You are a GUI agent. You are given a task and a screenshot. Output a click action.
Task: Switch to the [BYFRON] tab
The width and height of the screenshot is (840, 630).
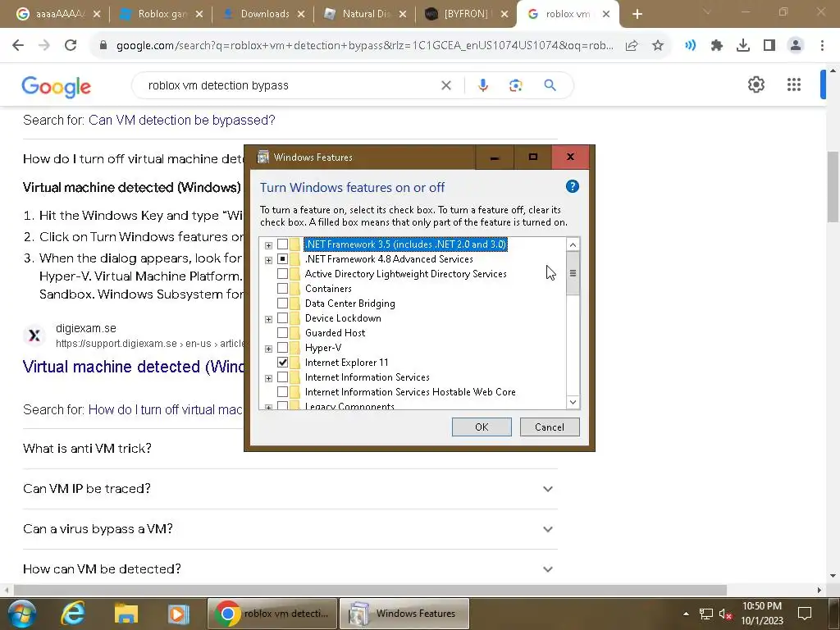[465, 15]
